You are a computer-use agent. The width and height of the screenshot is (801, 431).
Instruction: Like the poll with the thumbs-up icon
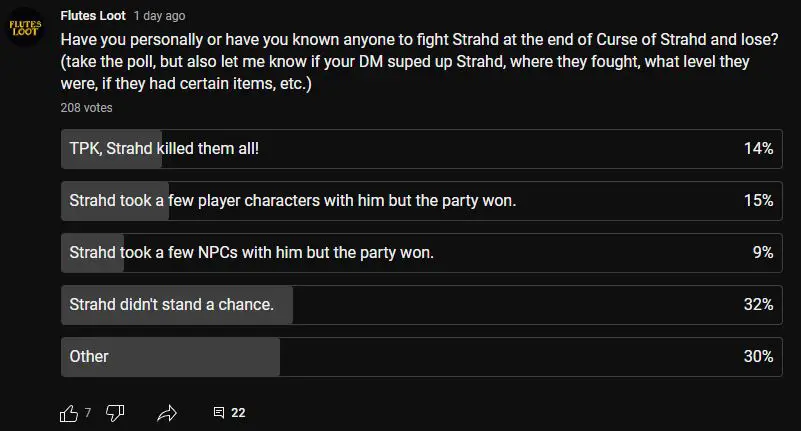click(69, 413)
